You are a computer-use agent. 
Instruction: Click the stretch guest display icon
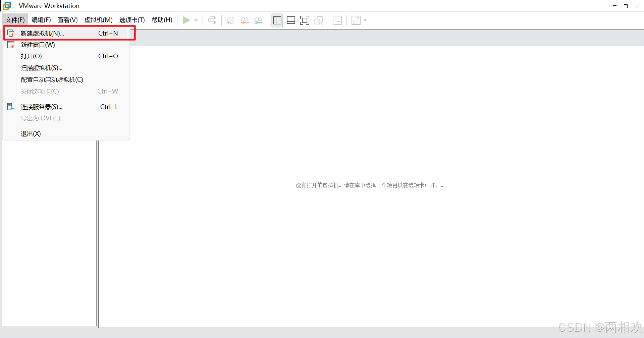pyautogui.click(x=356, y=20)
